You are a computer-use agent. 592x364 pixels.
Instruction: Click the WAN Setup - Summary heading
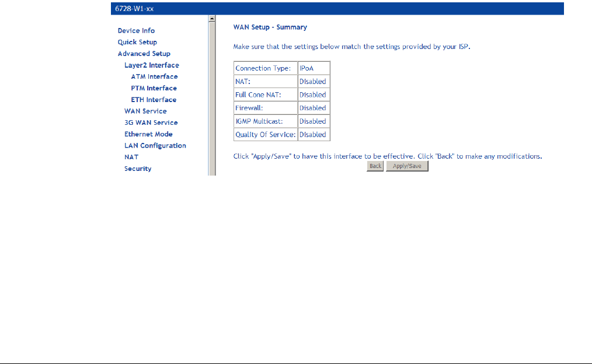tap(270, 27)
